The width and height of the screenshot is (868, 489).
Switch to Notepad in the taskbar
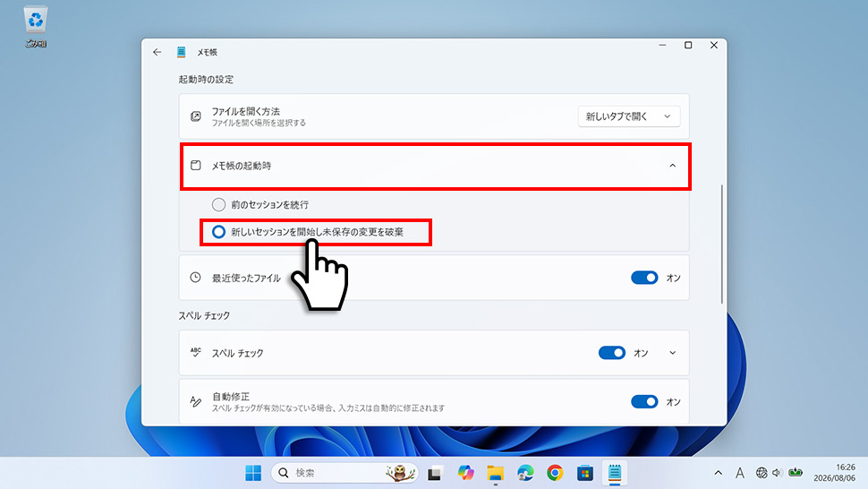615,473
